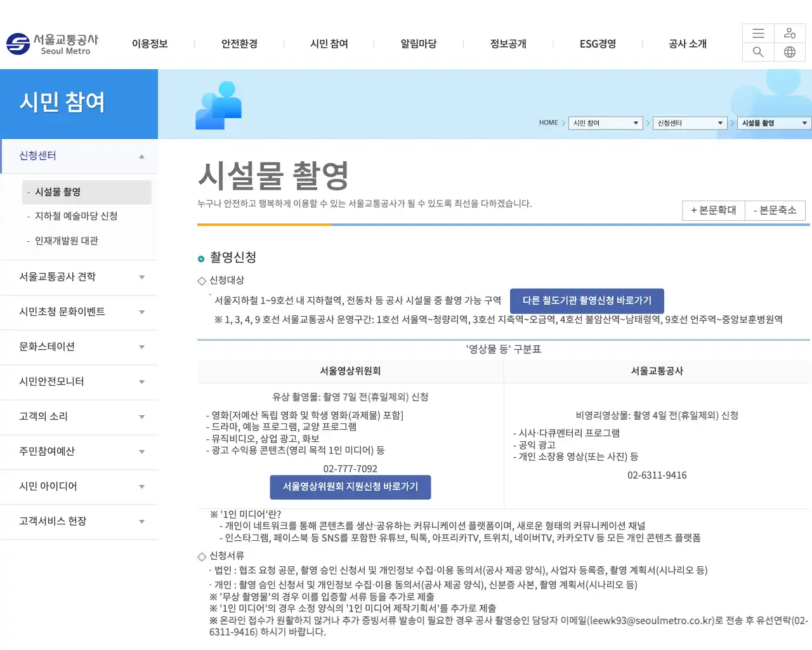Go to HOME breadcrumb link

548,123
